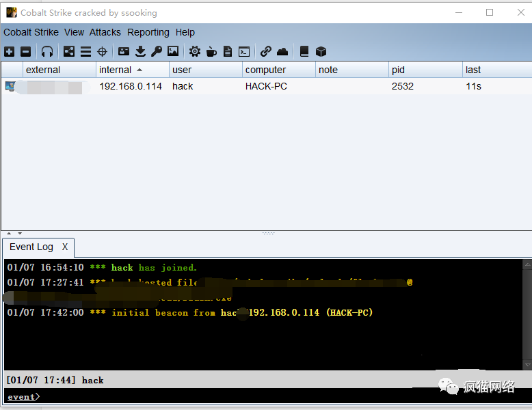Open Keystrokes key icon

coord(157,51)
